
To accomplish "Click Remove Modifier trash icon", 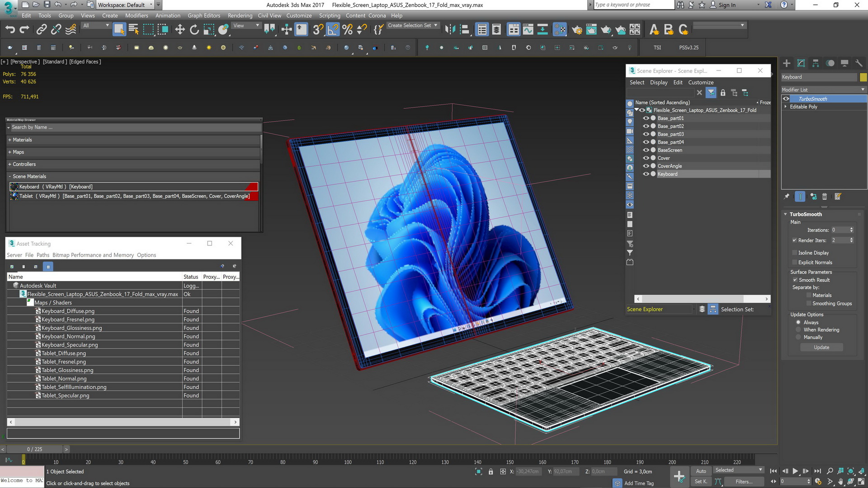I will 825,197.
